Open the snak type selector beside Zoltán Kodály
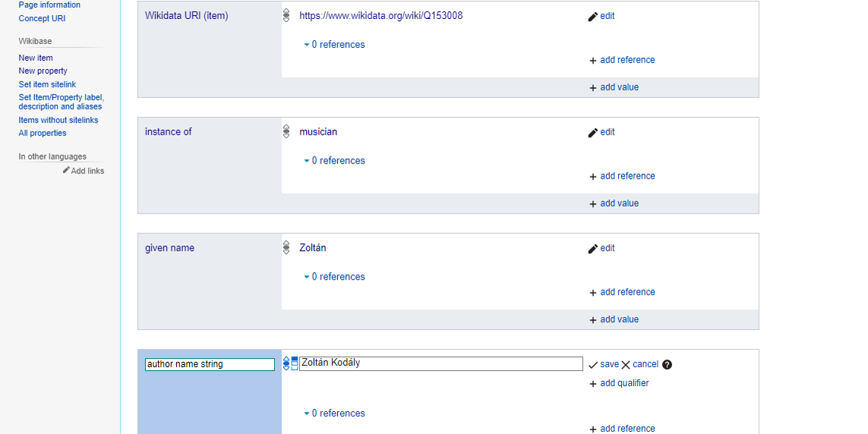Viewport: 868px width, 434px height. point(295,364)
